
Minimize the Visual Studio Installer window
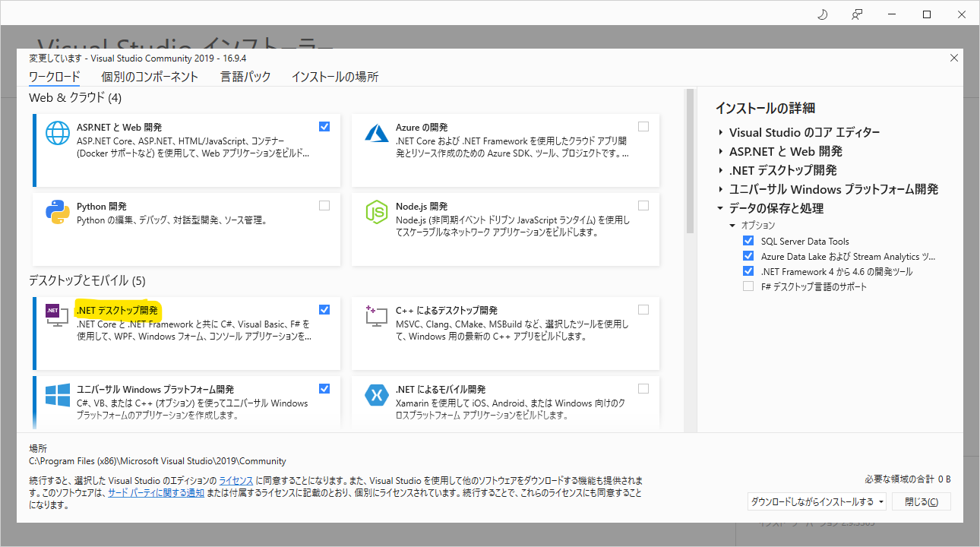click(892, 14)
